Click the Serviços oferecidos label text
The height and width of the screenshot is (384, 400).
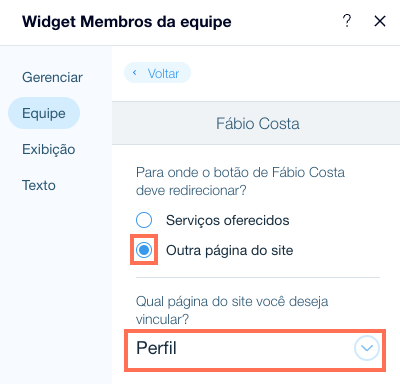[228, 220]
